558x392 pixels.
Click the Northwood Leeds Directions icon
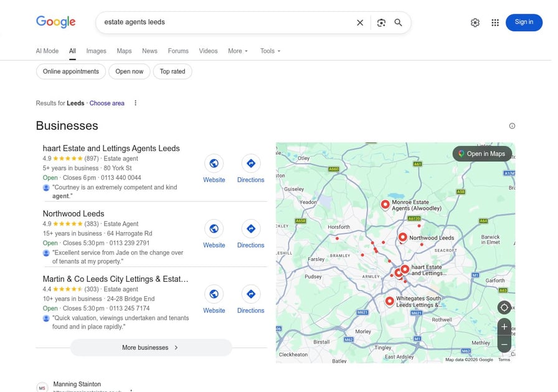pos(251,229)
